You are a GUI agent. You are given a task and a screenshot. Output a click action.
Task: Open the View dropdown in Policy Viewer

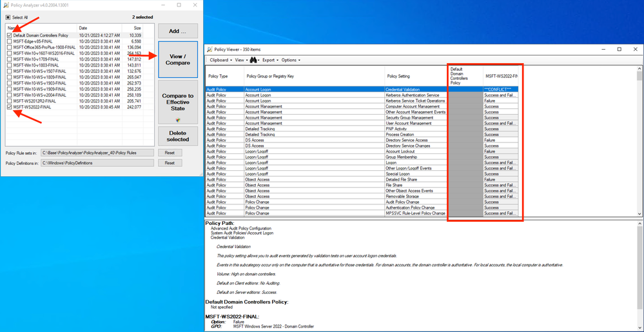click(240, 60)
